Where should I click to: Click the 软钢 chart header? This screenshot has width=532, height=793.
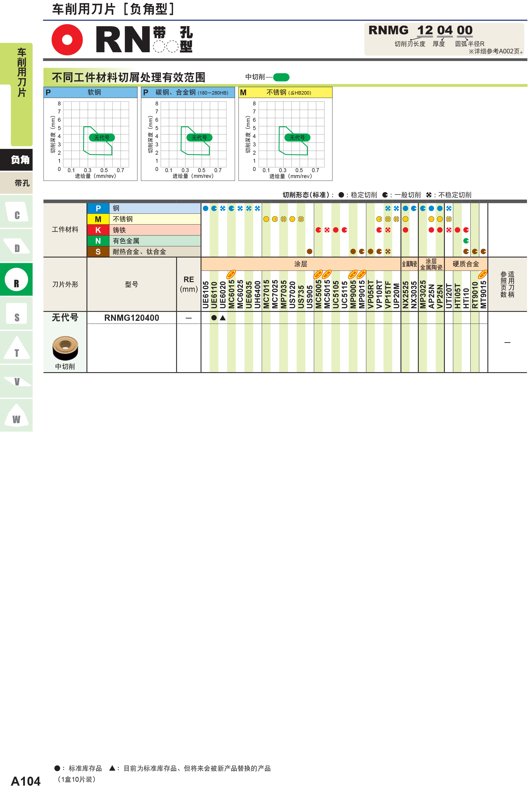(91, 92)
